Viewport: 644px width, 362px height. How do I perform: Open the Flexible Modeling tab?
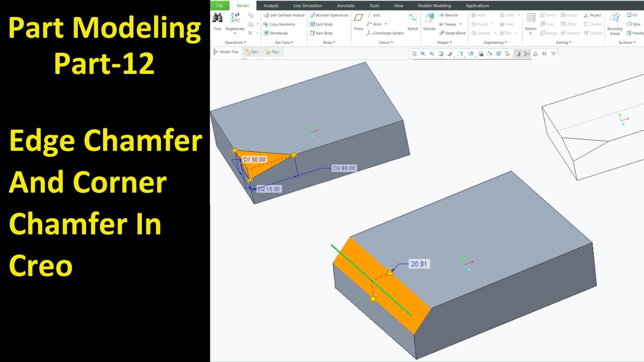pos(434,6)
